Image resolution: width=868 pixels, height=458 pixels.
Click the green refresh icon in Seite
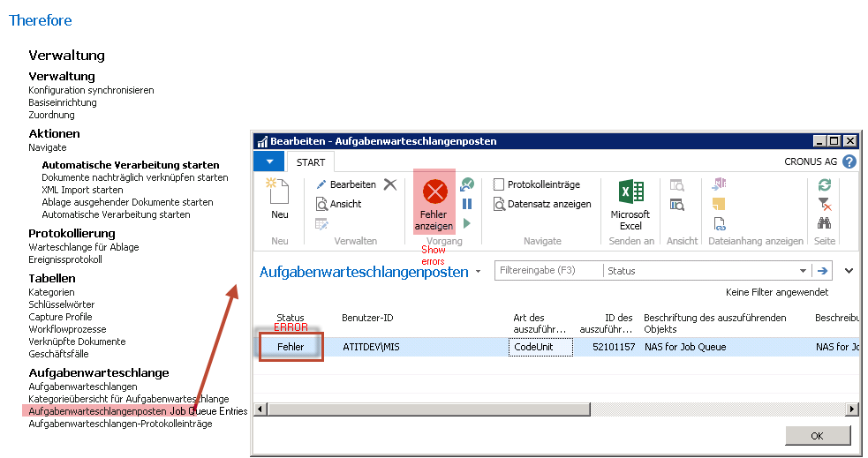pos(825,184)
